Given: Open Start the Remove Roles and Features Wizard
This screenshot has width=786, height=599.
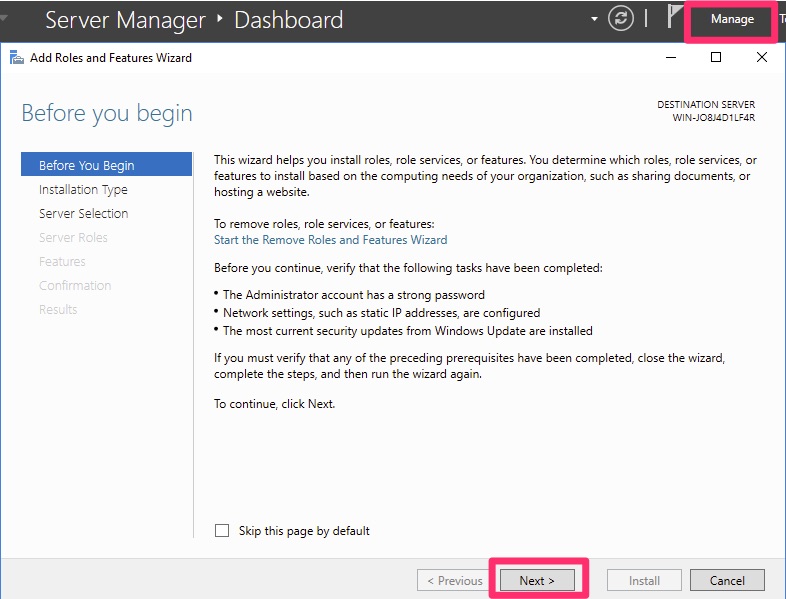Looking at the screenshot, I should click(x=330, y=240).
